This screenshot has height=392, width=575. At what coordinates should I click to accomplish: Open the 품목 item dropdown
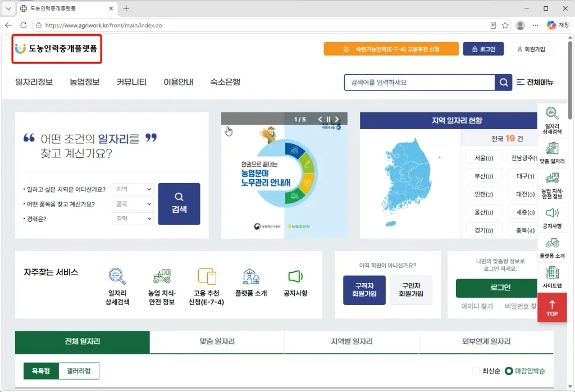tap(133, 204)
